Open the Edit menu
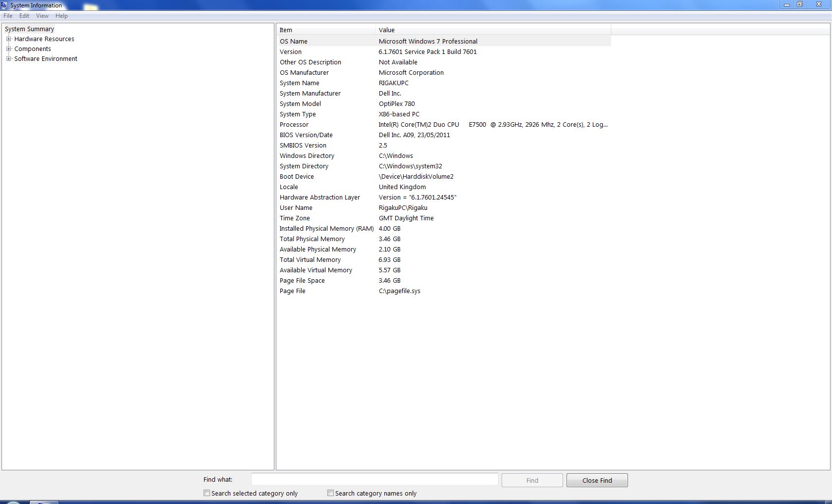The width and height of the screenshot is (832, 504). 24,16
